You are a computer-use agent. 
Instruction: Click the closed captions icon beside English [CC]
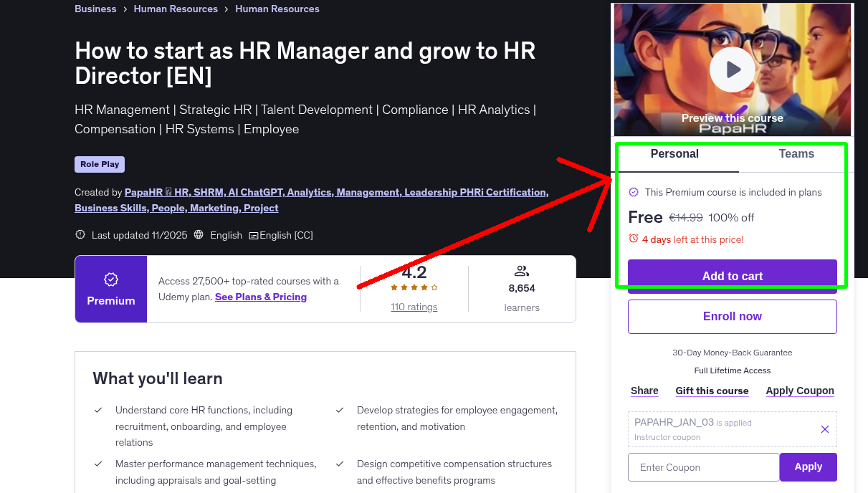tap(255, 235)
